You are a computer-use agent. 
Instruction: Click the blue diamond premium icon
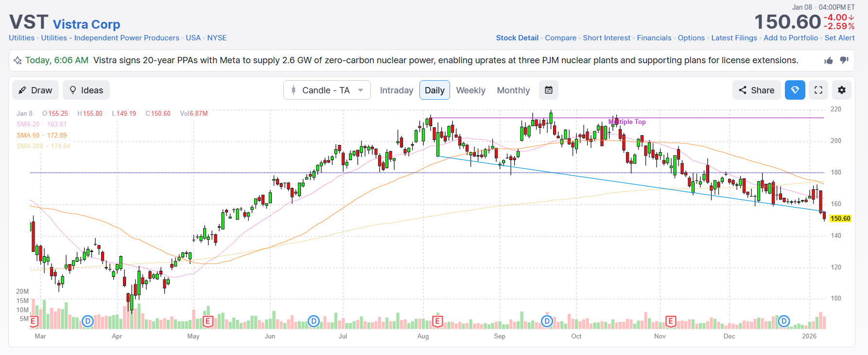[x=795, y=90]
